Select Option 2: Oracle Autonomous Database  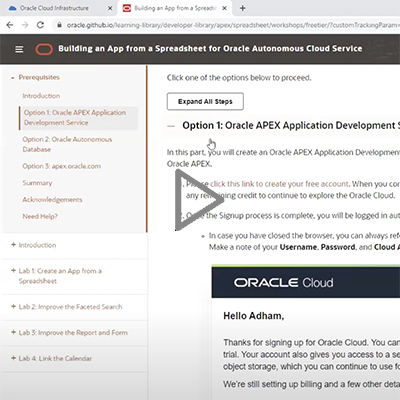[x=67, y=144]
